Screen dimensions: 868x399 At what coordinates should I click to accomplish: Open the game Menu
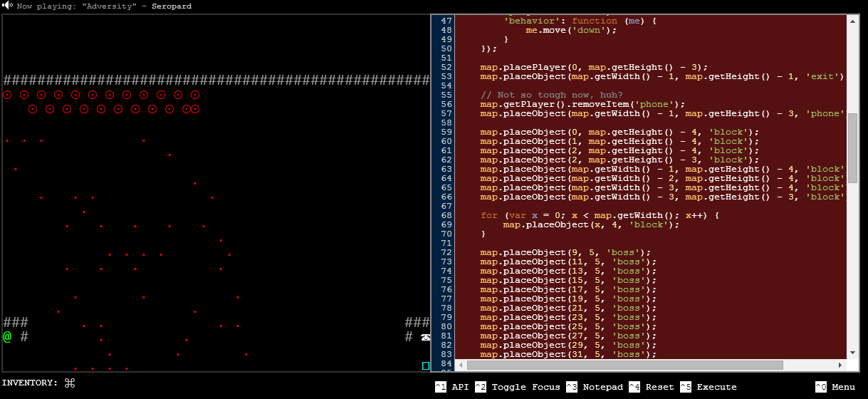pyautogui.click(x=843, y=387)
